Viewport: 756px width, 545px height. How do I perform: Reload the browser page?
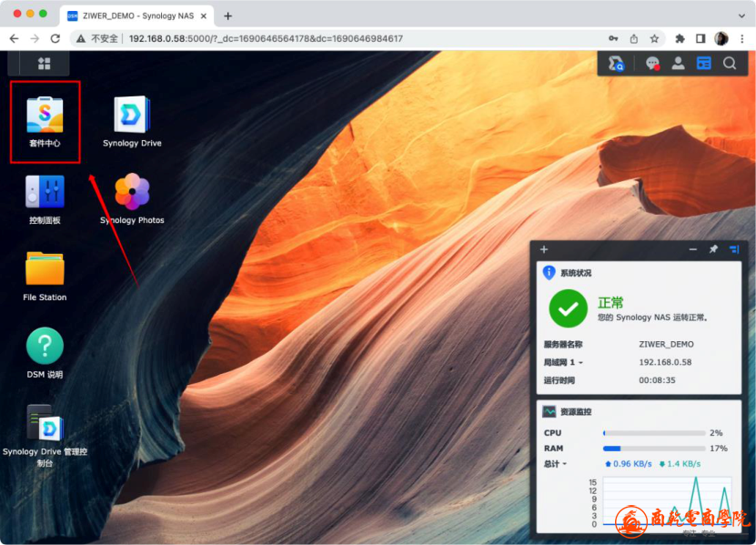click(x=55, y=38)
